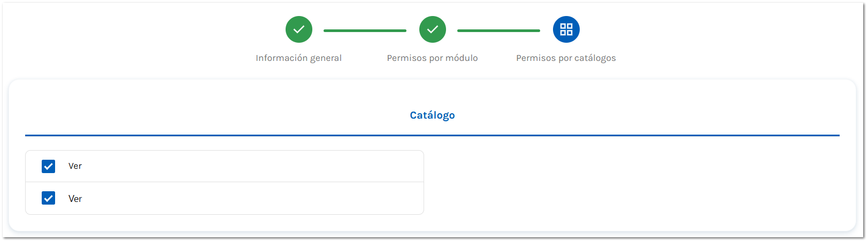The image size is (868, 242).
Task: Open the Permisos por módulo step label
Action: point(432,58)
